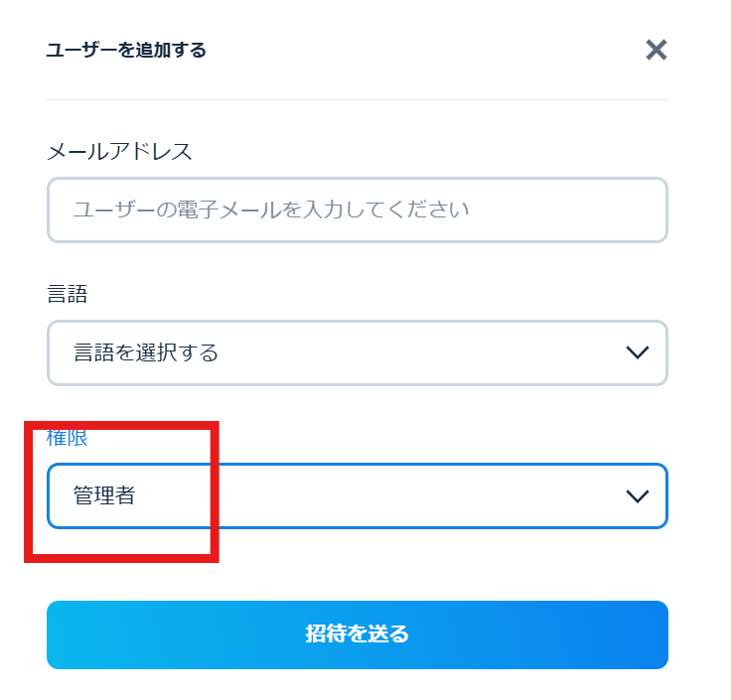Click ユーザーの電子メールを入力してください placeholder
The image size is (731, 700).
click(x=270, y=210)
